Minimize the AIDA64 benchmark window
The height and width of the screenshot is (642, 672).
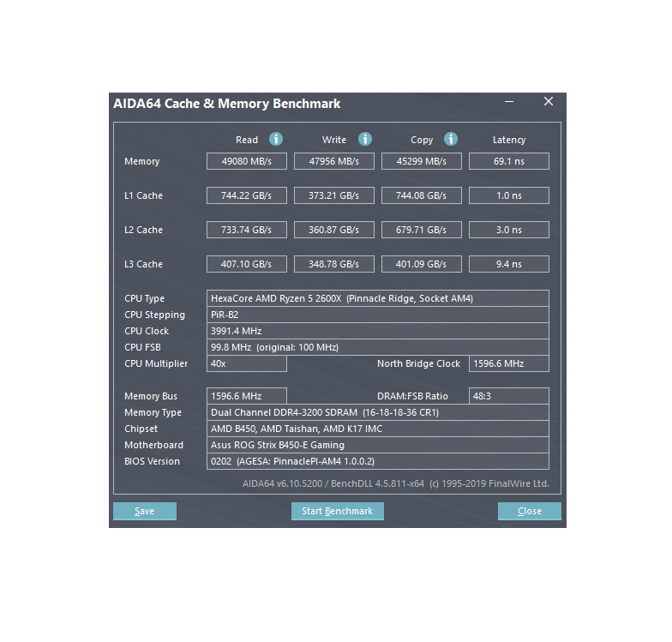pos(509,102)
